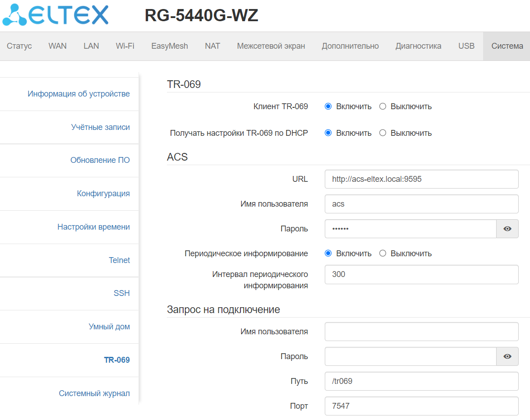Open Информация об устройстве sidebar link
Viewport: 530px width, 420px height.
[x=78, y=94]
